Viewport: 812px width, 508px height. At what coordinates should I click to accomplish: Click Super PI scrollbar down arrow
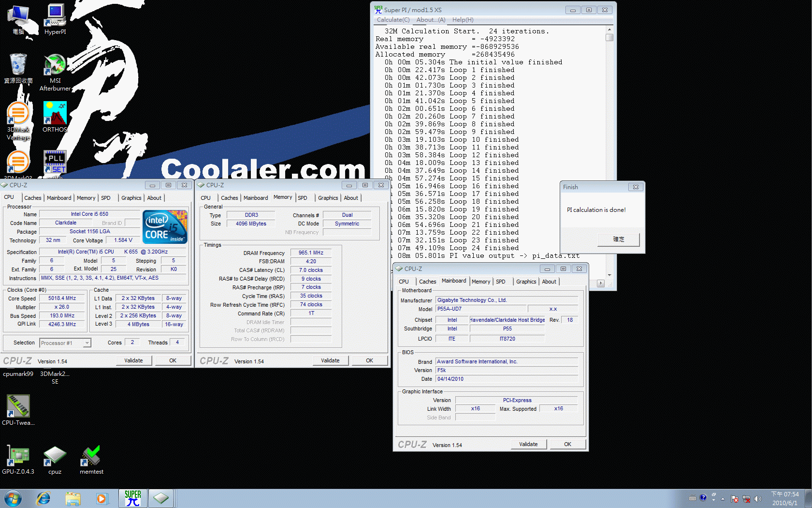point(609,275)
